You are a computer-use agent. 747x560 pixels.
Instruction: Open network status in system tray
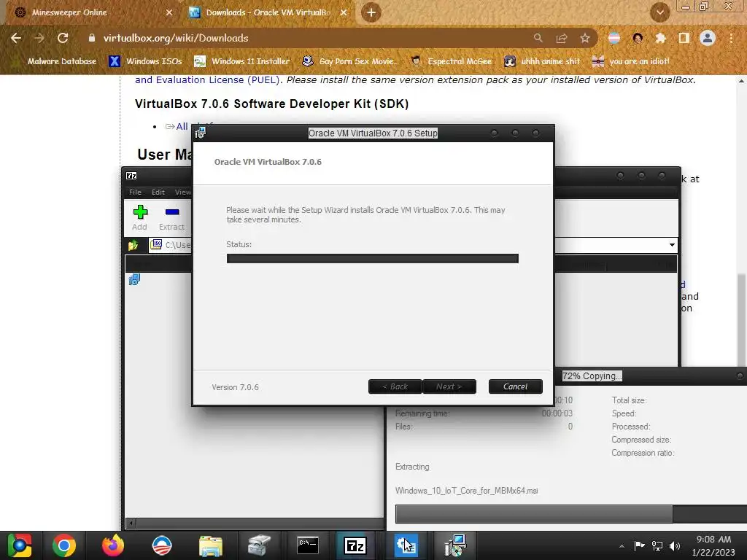coord(657,545)
